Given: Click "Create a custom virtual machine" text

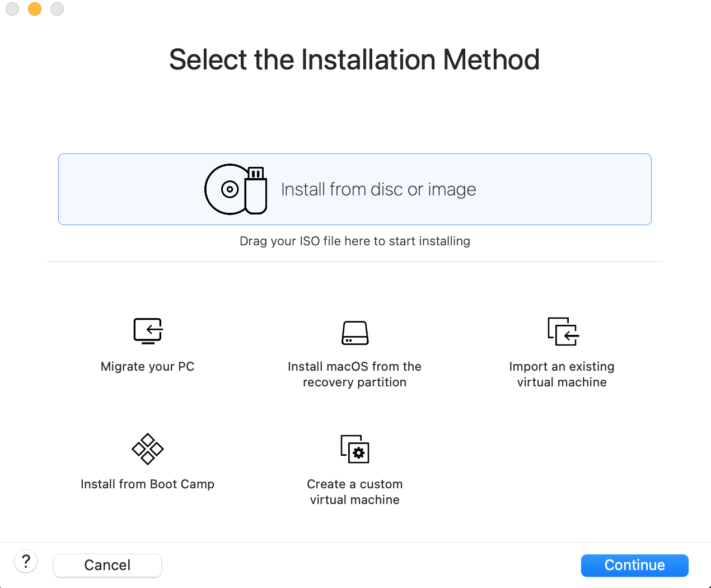Looking at the screenshot, I should coord(355,492).
